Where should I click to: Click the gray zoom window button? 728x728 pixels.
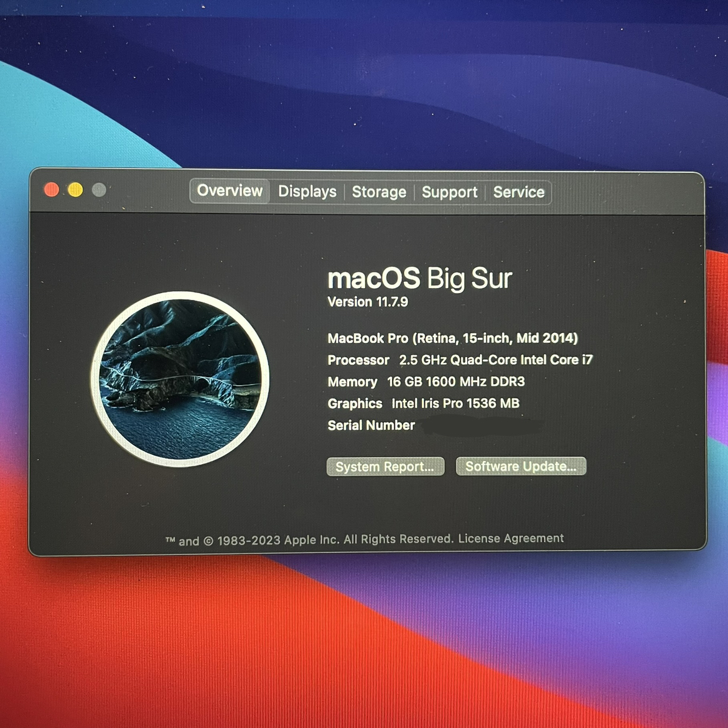(x=99, y=190)
